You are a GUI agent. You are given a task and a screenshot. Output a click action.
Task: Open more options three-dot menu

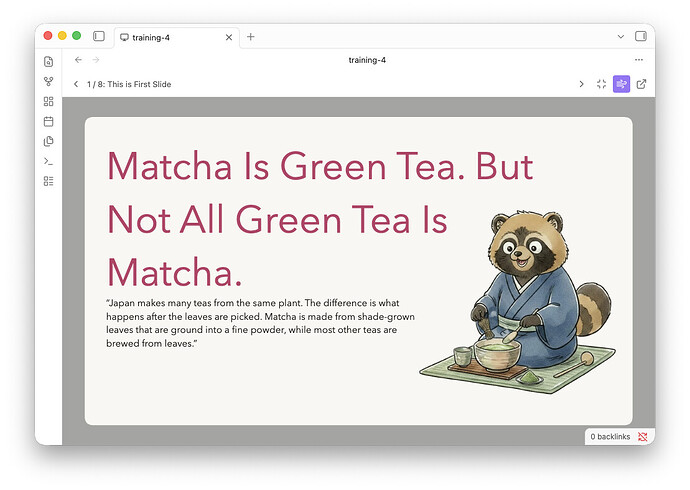point(639,60)
